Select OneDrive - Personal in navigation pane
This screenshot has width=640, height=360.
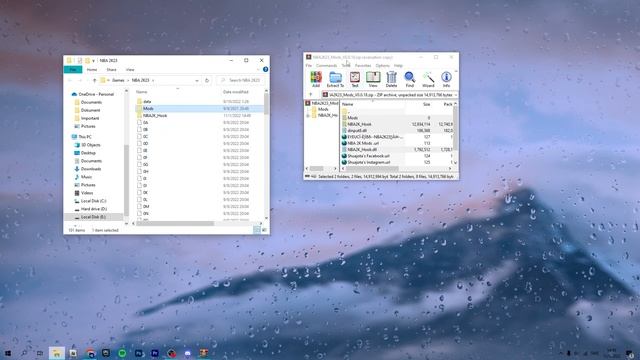(x=96, y=94)
